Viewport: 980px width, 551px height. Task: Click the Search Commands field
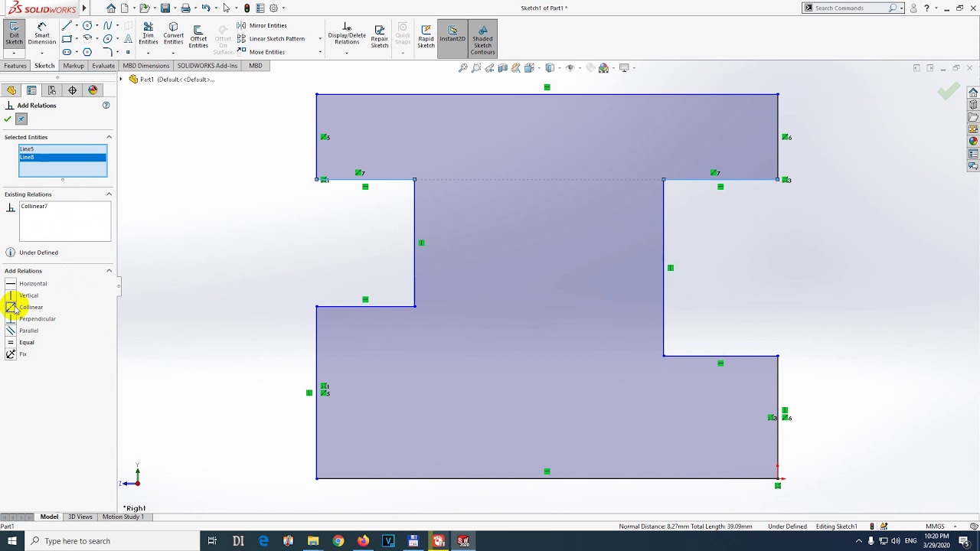coord(853,8)
